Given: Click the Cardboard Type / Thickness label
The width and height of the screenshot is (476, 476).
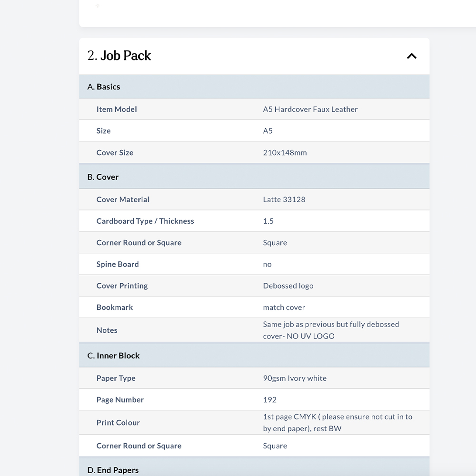Looking at the screenshot, I should pos(145,221).
